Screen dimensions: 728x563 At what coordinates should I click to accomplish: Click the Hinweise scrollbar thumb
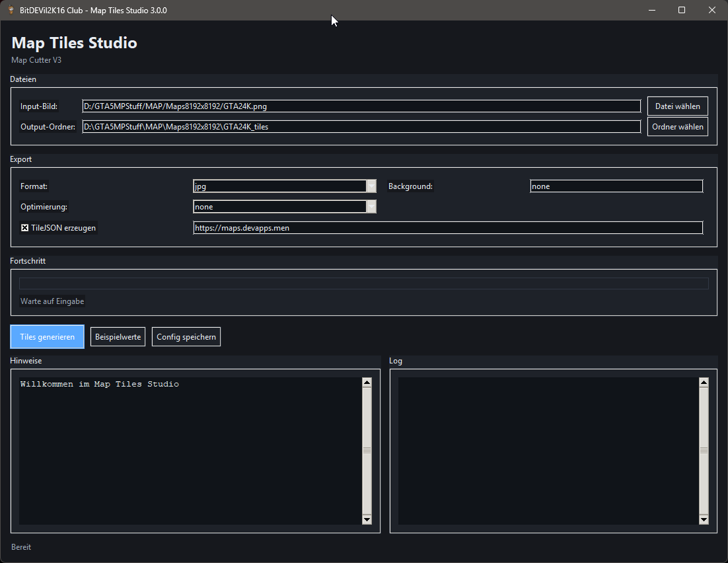click(367, 451)
